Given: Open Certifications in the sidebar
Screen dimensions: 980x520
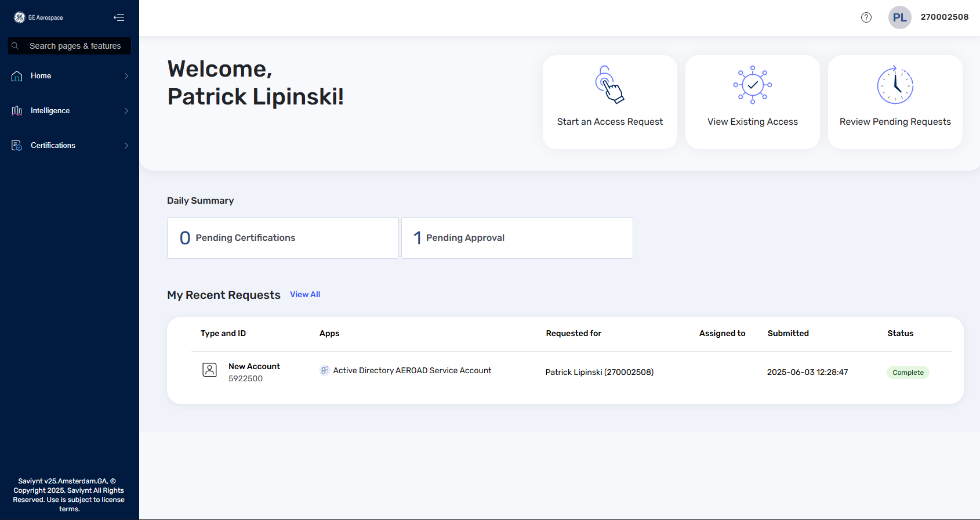Looking at the screenshot, I should (x=53, y=146).
